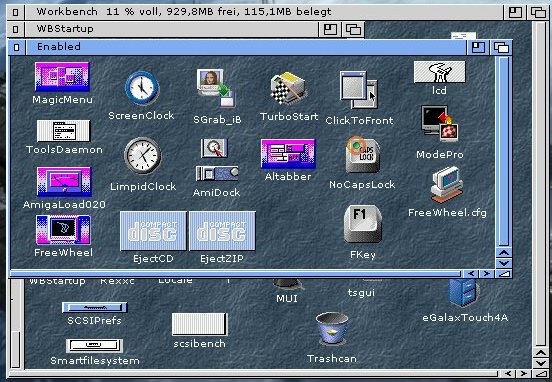Click the Enabled window zoom gadget

pos(478,47)
